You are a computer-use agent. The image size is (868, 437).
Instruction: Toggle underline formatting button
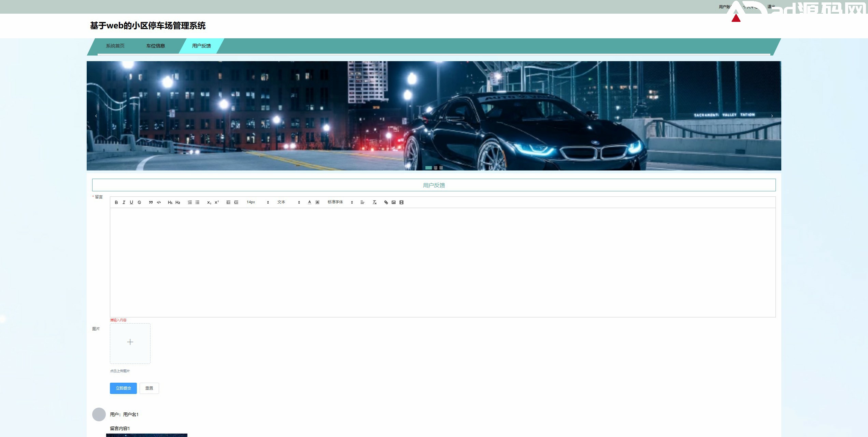tap(131, 202)
